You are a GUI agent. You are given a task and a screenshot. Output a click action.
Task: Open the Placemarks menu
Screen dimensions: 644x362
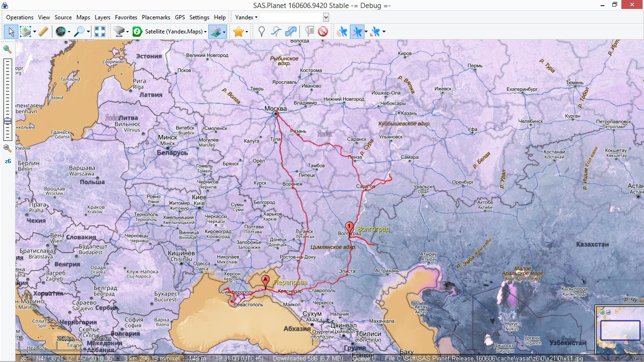coord(156,17)
